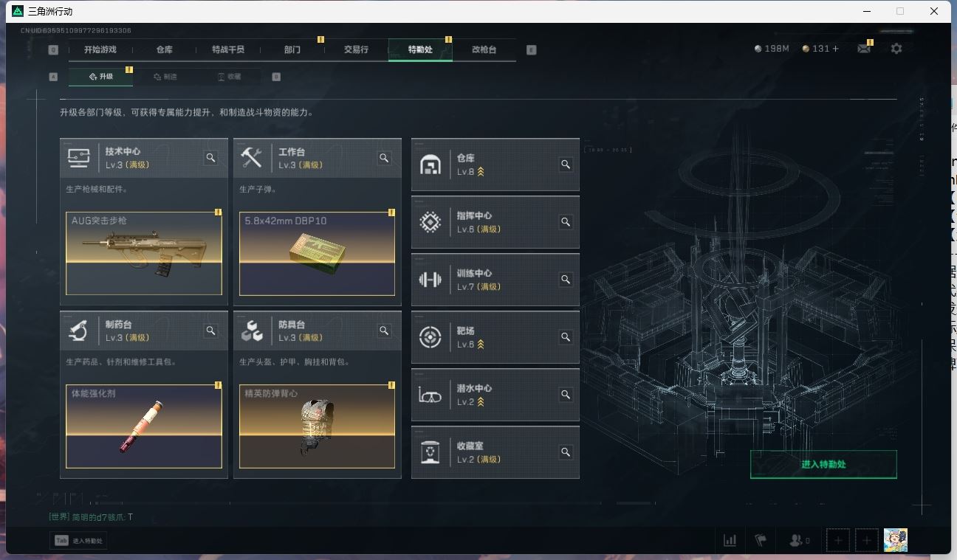957x560 pixels.
Task: Click magnifier icon on 仓库 row
Action: (x=565, y=165)
